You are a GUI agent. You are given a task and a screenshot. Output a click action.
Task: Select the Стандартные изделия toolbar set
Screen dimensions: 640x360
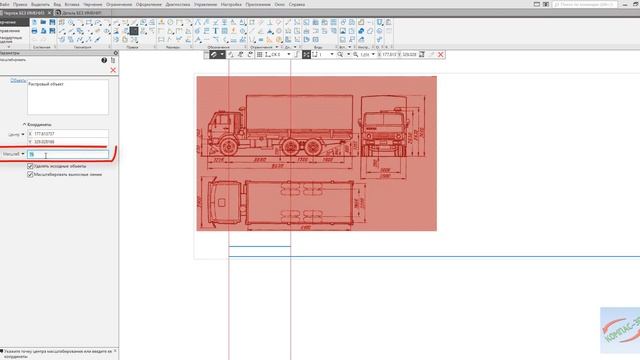(11, 39)
